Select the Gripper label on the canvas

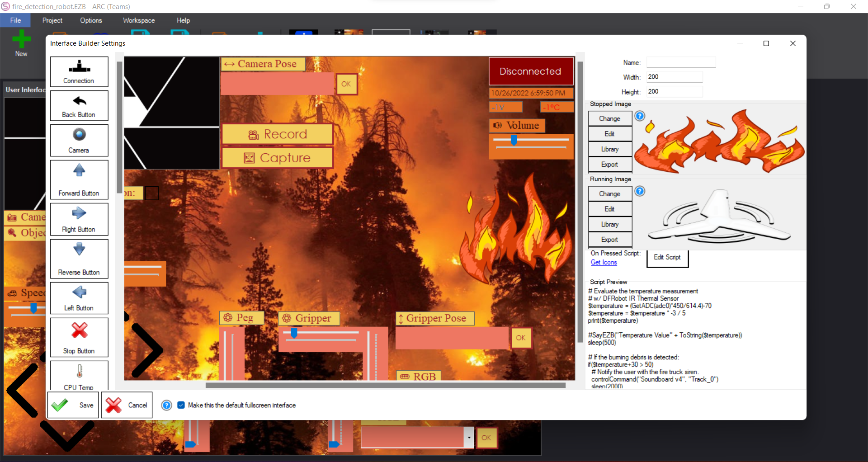pos(309,318)
